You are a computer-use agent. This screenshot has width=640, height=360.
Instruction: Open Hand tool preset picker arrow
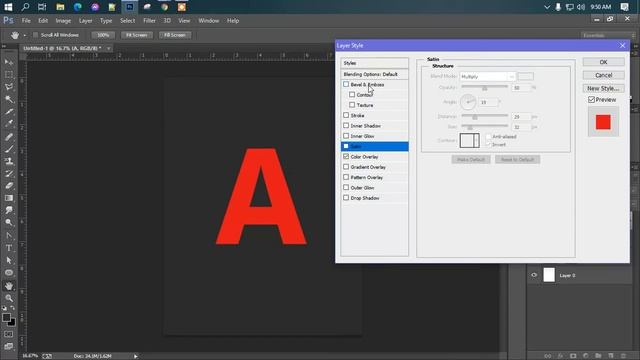(x=24, y=36)
